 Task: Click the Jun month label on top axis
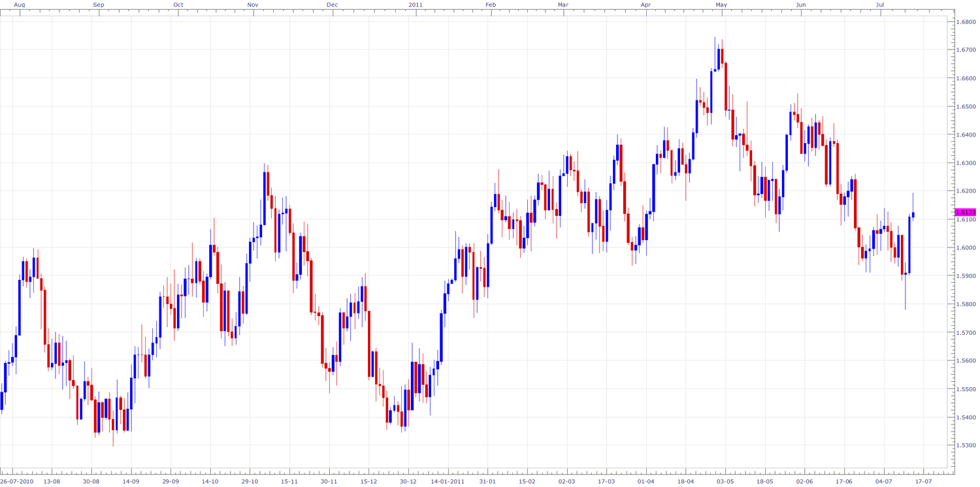(801, 5)
